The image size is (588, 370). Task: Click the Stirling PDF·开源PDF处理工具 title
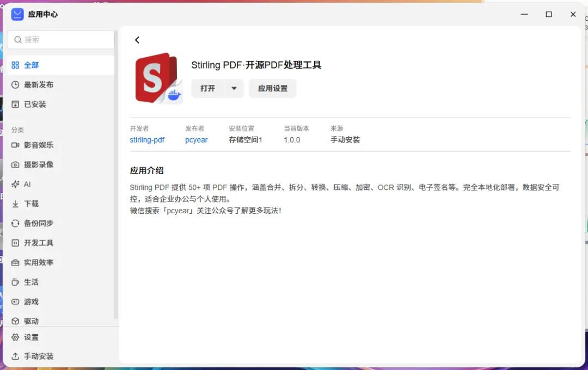(x=256, y=65)
